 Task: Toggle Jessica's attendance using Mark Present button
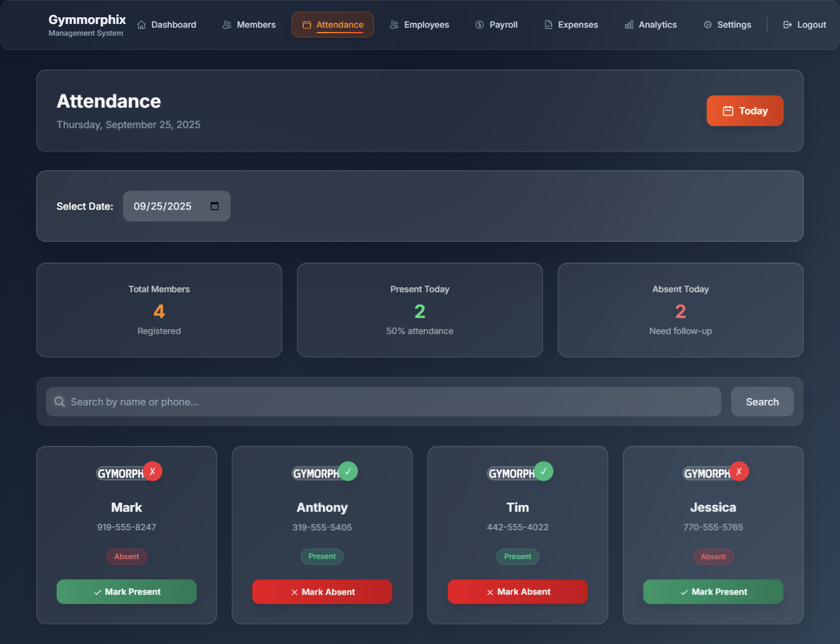[713, 591]
